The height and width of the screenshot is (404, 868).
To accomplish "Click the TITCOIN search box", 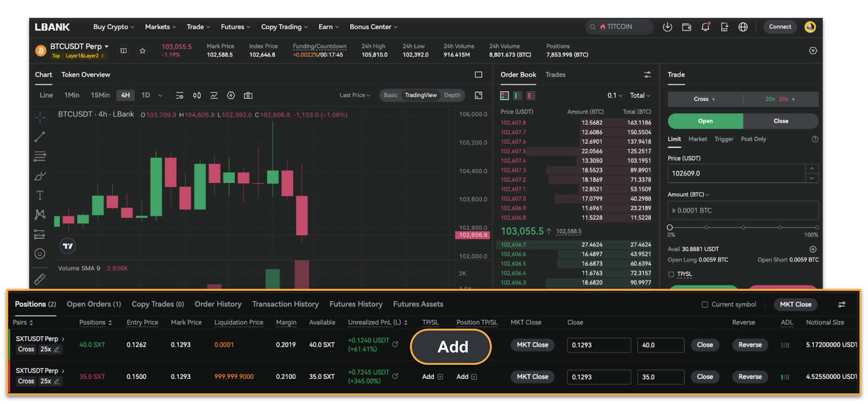I will coord(620,27).
